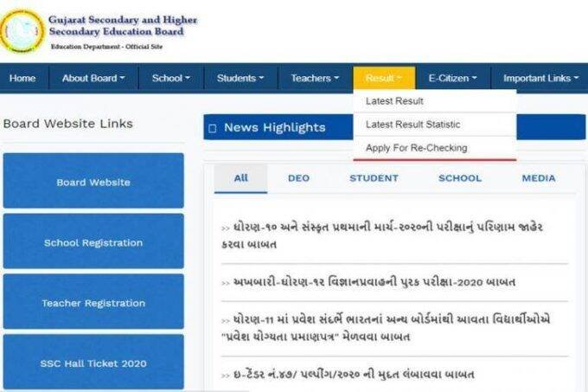Open the E-Citizen dropdown
The image size is (588, 392).
coord(452,78)
